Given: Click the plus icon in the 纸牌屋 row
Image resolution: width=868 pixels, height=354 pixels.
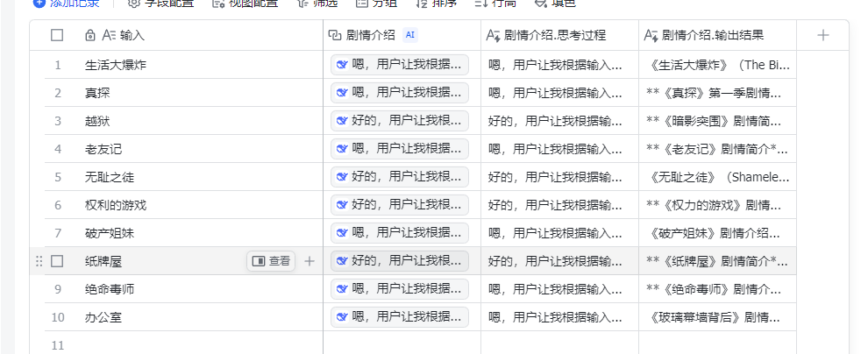Looking at the screenshot, I should point(309,261).
